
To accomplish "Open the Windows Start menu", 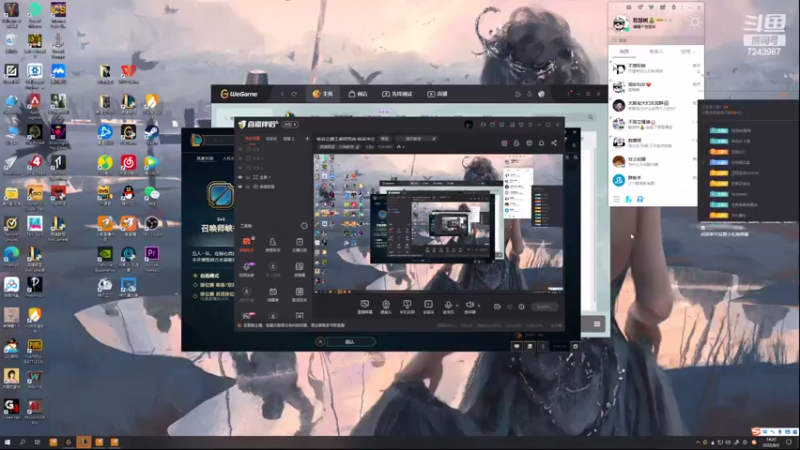I will tap(7, 442).
